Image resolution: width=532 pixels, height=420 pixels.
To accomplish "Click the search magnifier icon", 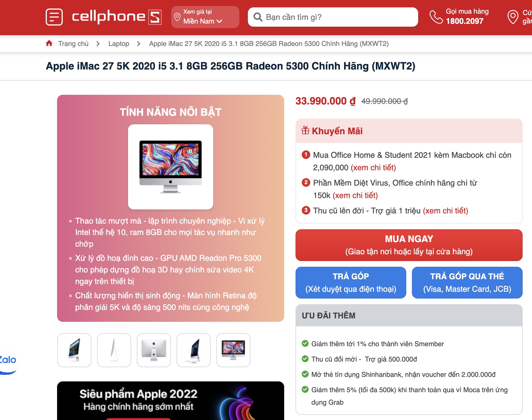I will [258, 17].
